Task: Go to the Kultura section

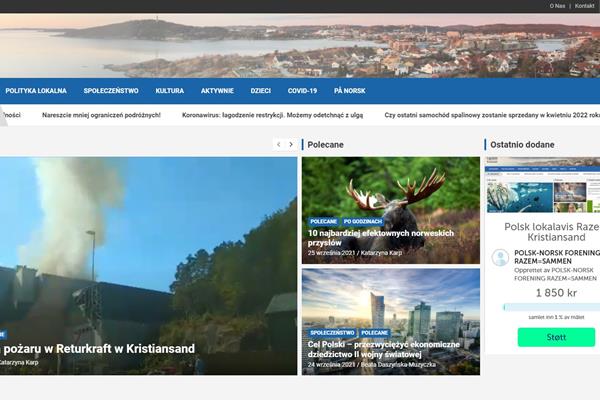Action: tap(169, 91)
